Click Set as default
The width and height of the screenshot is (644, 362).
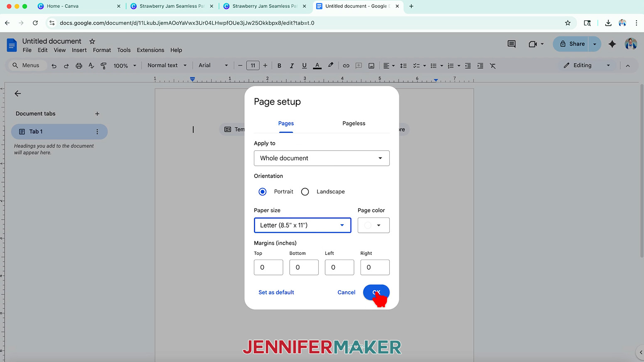click(276, 292)
